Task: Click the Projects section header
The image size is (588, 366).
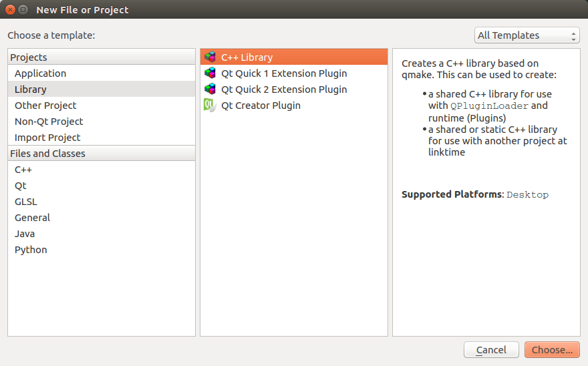Action: pyautogui.click(x=102, y=57)
